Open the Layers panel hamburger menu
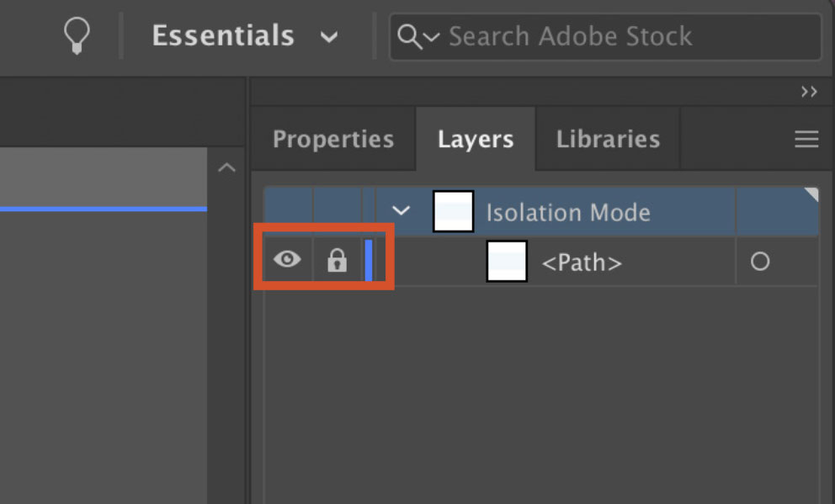835x504 pixels. click(x=806, y=140)
